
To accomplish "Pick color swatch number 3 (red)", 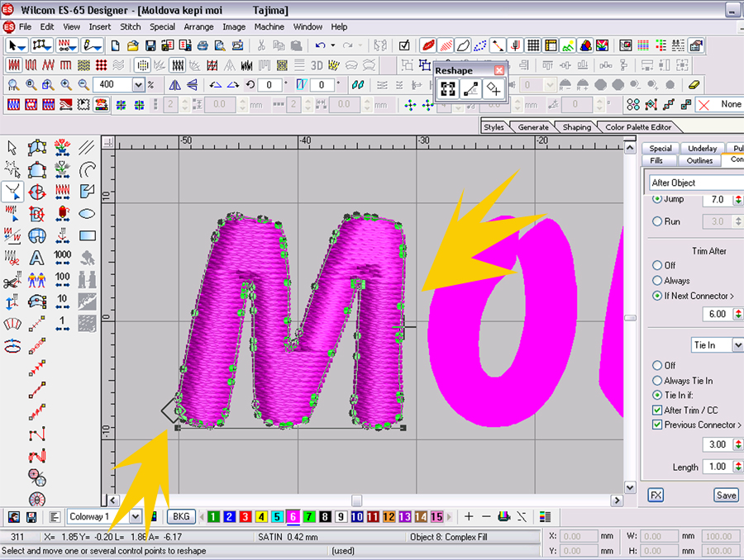I will (245, 517).
